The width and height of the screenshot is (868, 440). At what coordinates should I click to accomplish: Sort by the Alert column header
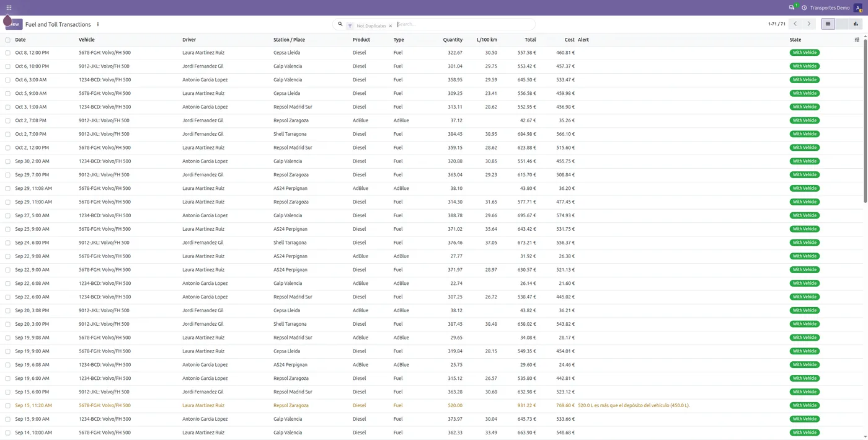point(583,40)
